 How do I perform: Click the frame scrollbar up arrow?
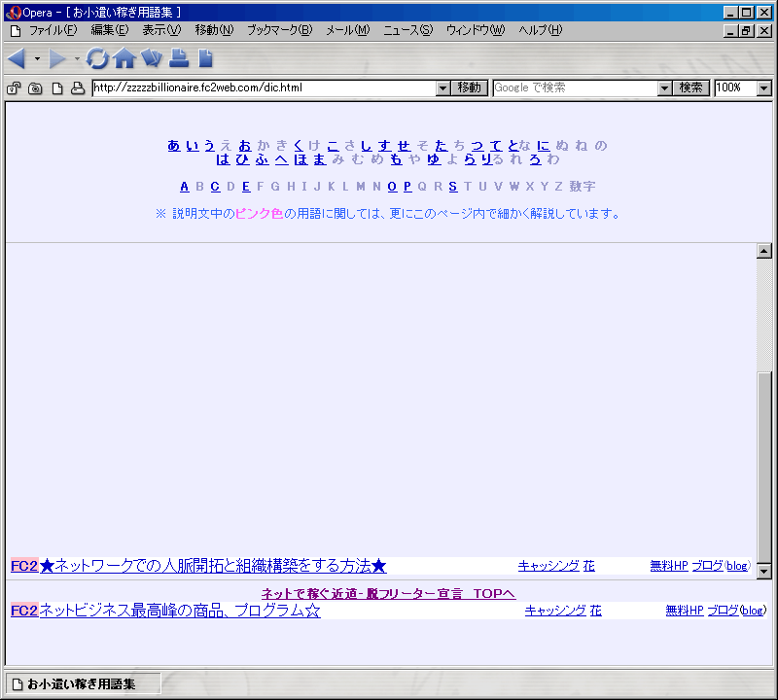[x=764, y=251]
